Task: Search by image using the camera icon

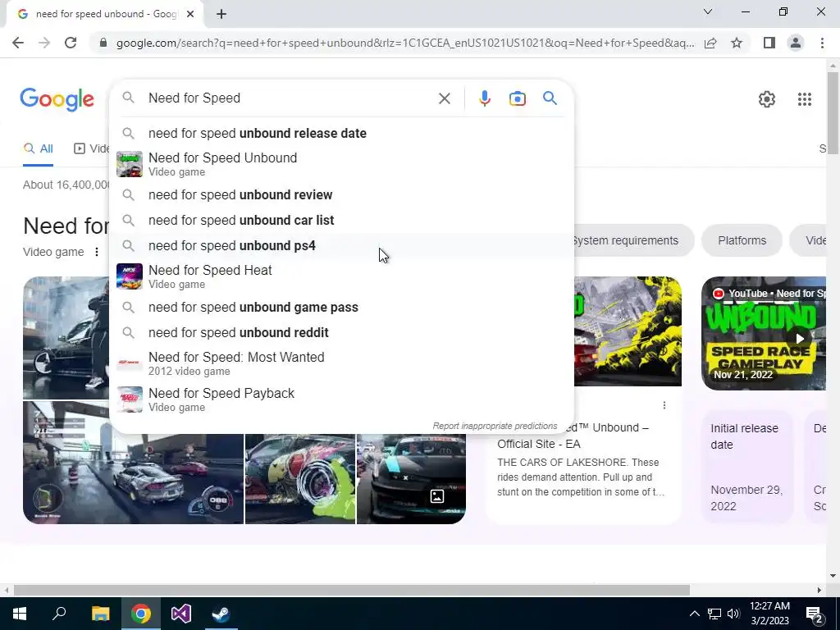Action: [517, 98]
